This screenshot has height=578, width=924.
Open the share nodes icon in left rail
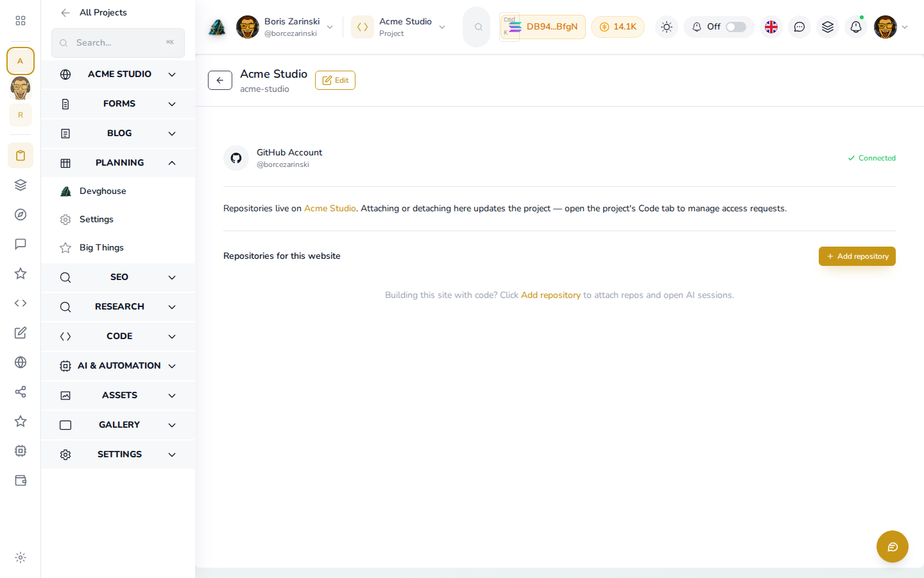(x=21, y=392)
